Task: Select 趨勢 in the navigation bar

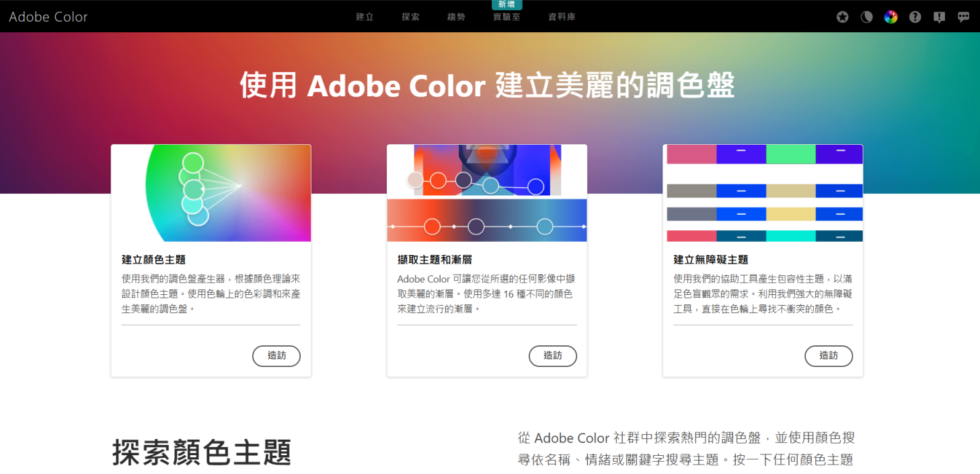Action: pos(457,18)
